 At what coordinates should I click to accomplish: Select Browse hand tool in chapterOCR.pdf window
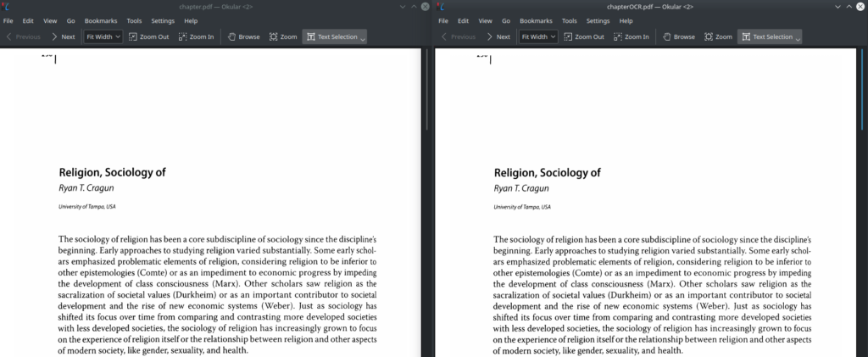coord(679,37)
